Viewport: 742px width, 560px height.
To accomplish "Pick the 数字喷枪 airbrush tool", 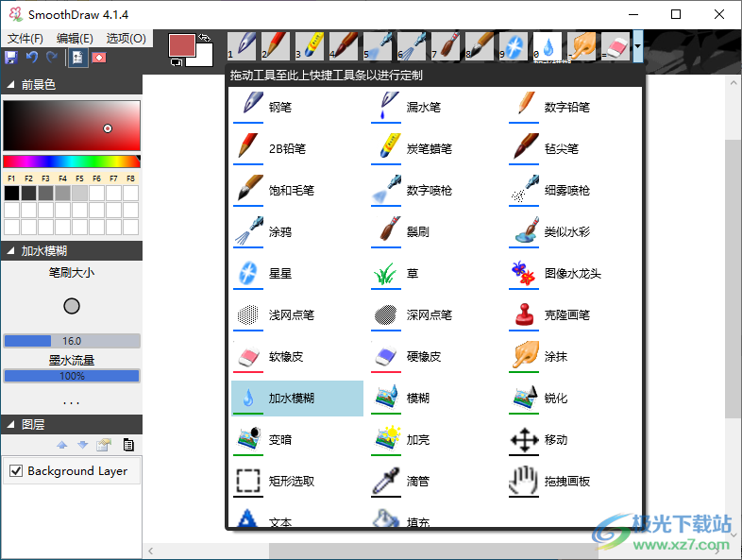I will click(x=435, y=191).
